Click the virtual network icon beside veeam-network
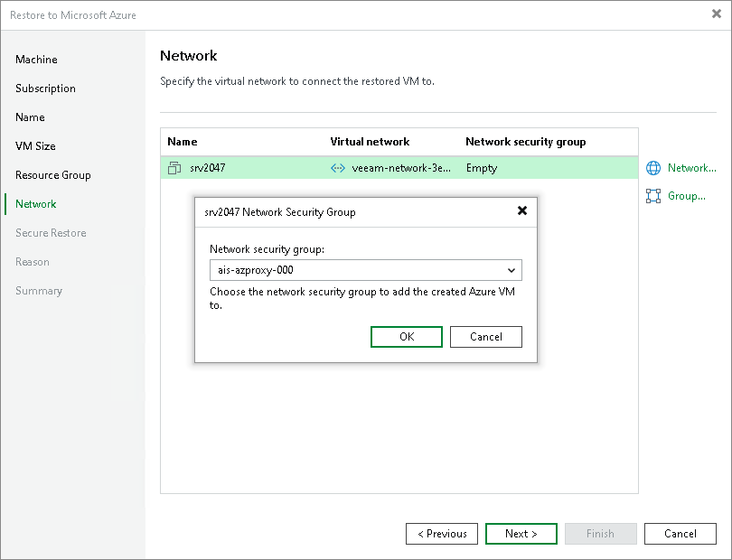 pyautogui.click(x=337, y=168)
